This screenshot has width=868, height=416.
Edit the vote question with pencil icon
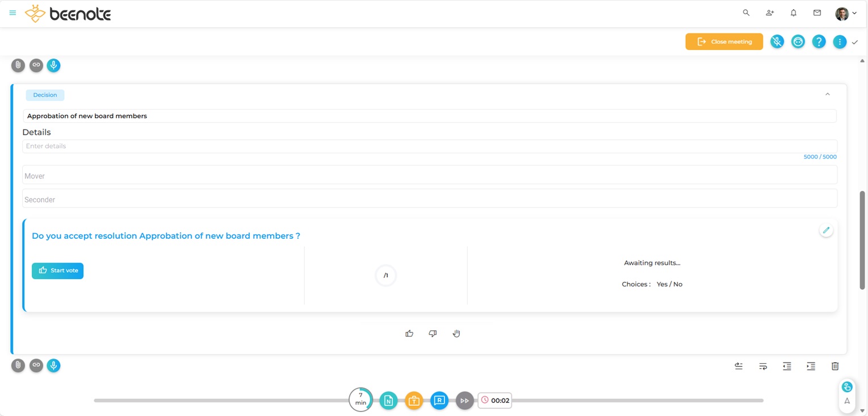click(x=826, y=230)
